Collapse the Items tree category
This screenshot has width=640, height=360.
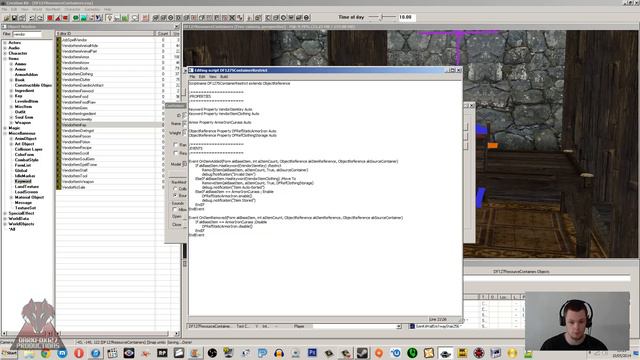pyautogui.click(x=5, y=58)
